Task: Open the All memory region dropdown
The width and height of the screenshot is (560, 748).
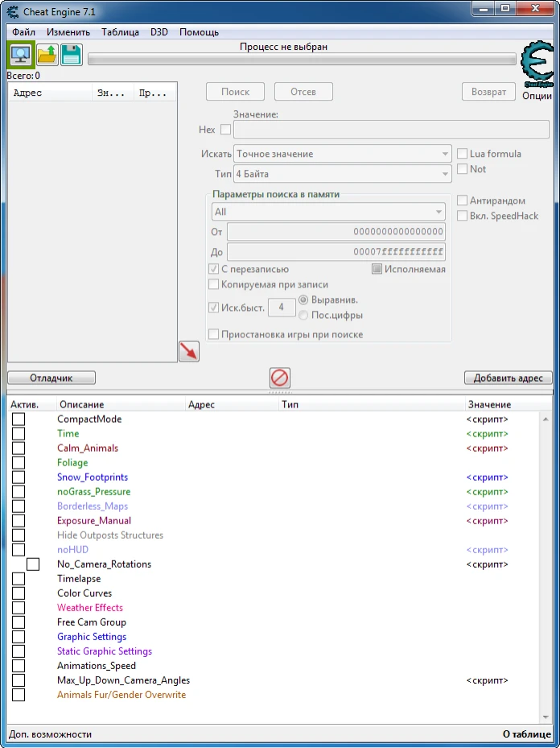Action: pos(328,212)
